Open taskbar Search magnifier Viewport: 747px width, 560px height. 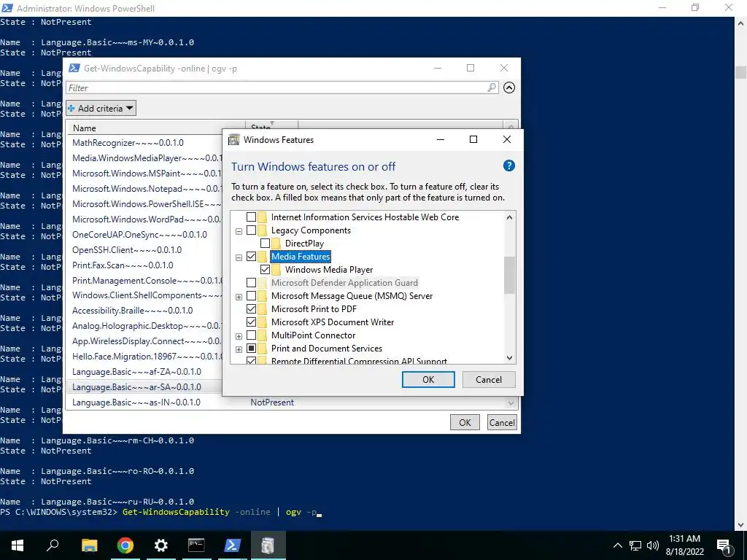point(53,545)
